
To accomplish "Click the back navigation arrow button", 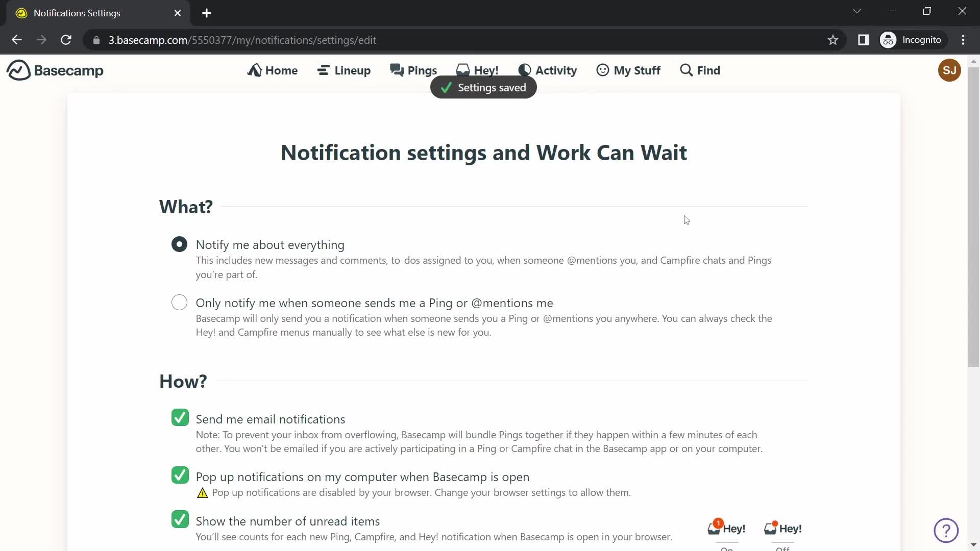I will (16, 40).
